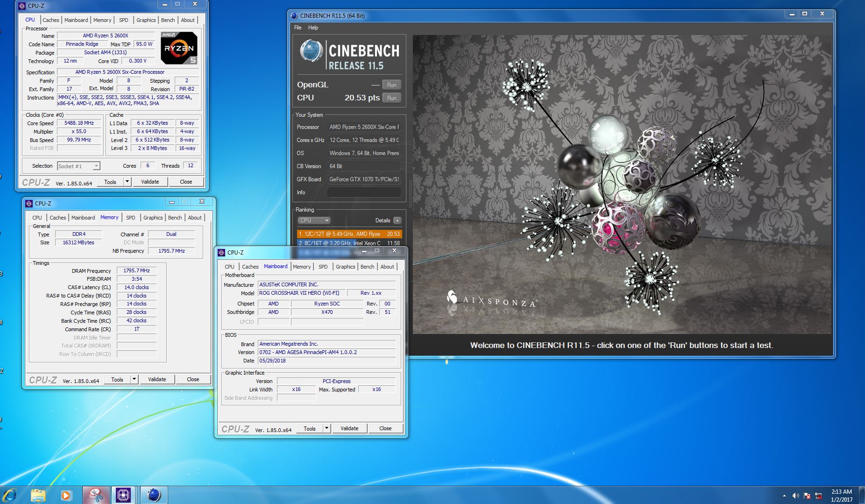Open File Explorer folder taskbar icon
Screen dimensions: 865x504
point(38,495)
